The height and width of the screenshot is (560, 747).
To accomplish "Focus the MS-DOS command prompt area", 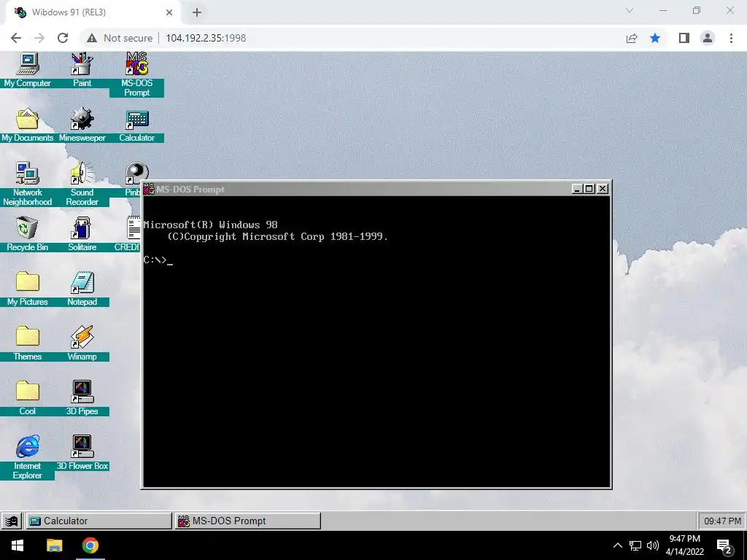I will pyautogui.click(x=376, y=341).
